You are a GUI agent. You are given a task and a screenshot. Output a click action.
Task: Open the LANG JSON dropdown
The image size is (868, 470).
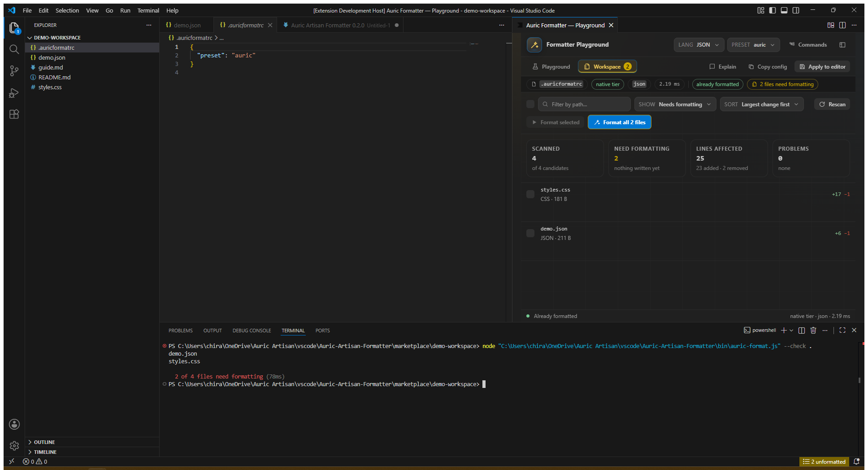click(x=699, y=45)
